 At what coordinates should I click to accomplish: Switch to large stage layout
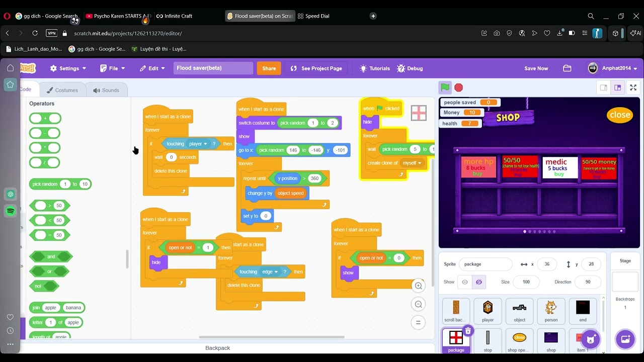[x=618, y=87]
